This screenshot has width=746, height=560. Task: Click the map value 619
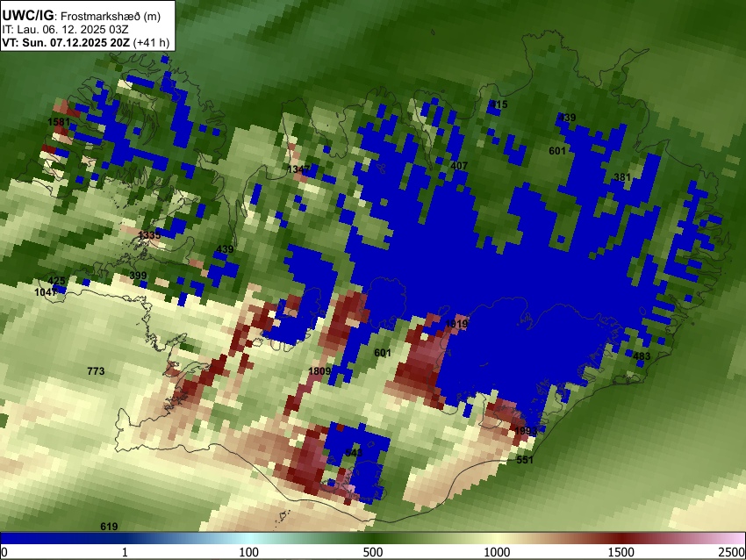click(x=109, y=527)
